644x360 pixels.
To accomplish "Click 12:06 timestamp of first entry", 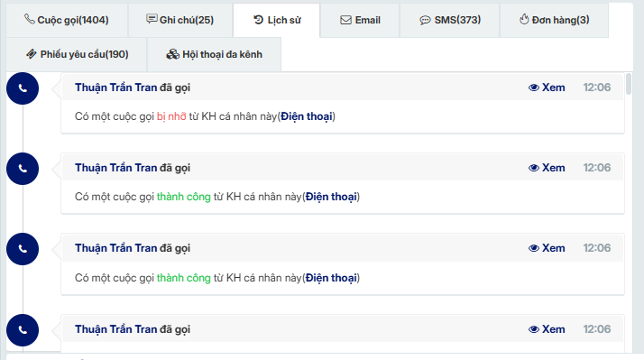I will point(597,88).
